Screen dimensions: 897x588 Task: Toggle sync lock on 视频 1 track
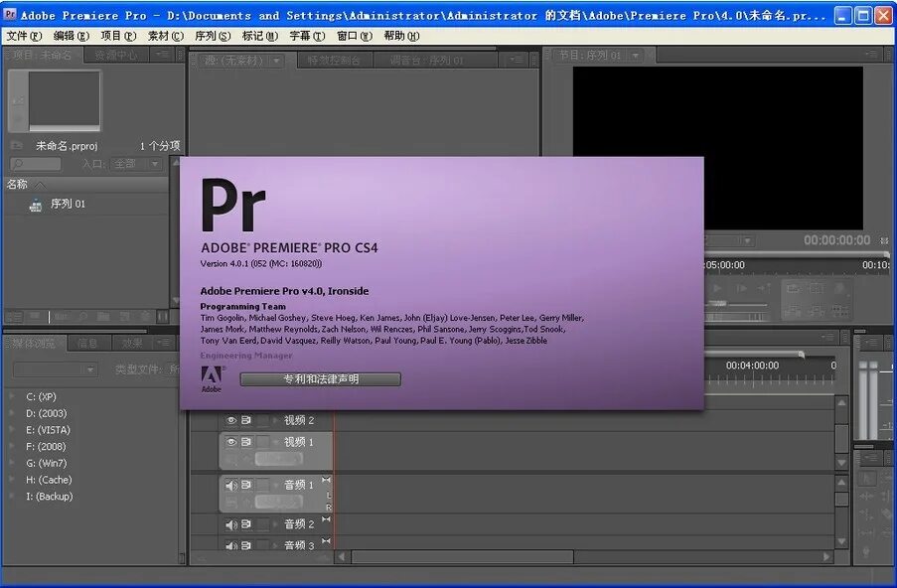tap(246, 442)
